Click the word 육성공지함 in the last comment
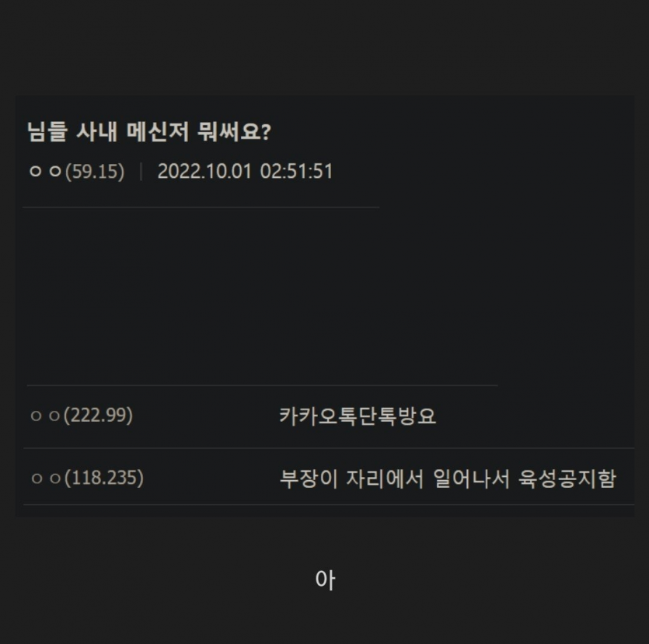Image resolution: width=649 pixels, height=644 pixels. pos(567,479)
